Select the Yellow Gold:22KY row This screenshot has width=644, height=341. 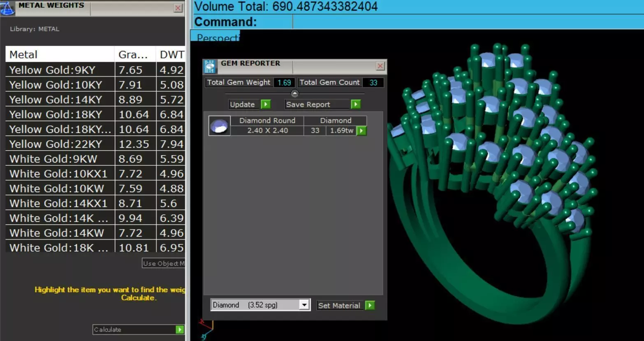[95, 144]
